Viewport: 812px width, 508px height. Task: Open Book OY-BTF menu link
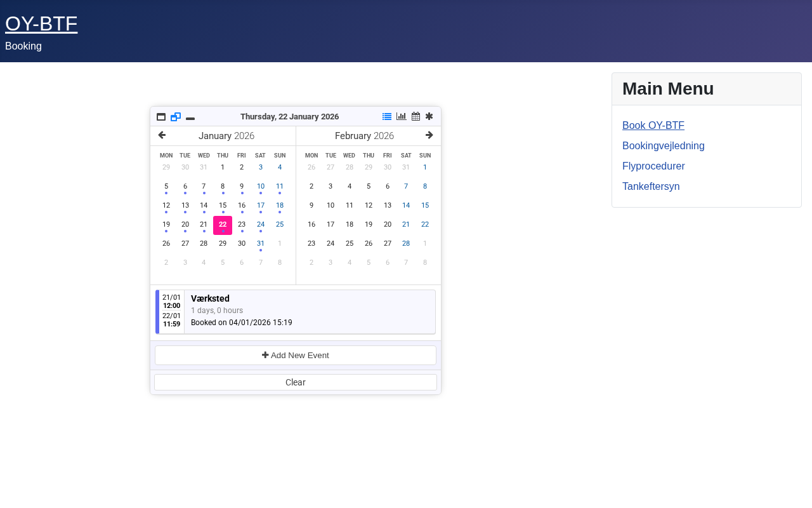coord(653,126)
